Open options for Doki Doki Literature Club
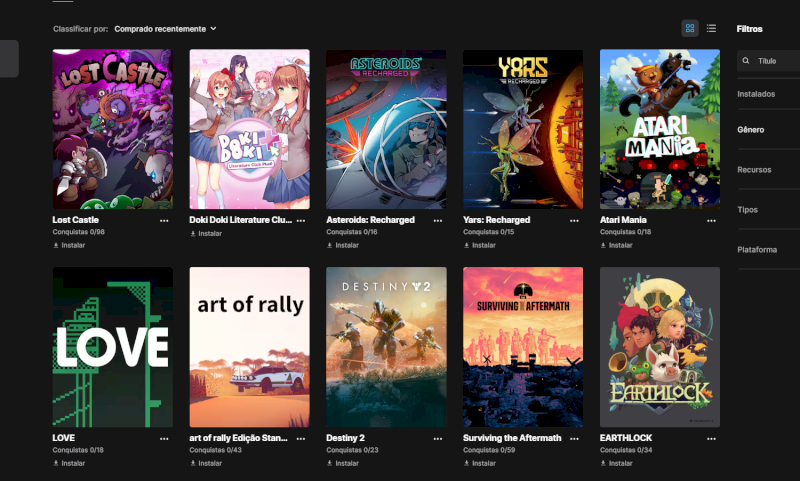Viewport: 800px width, 481px height. click(301, 220)
